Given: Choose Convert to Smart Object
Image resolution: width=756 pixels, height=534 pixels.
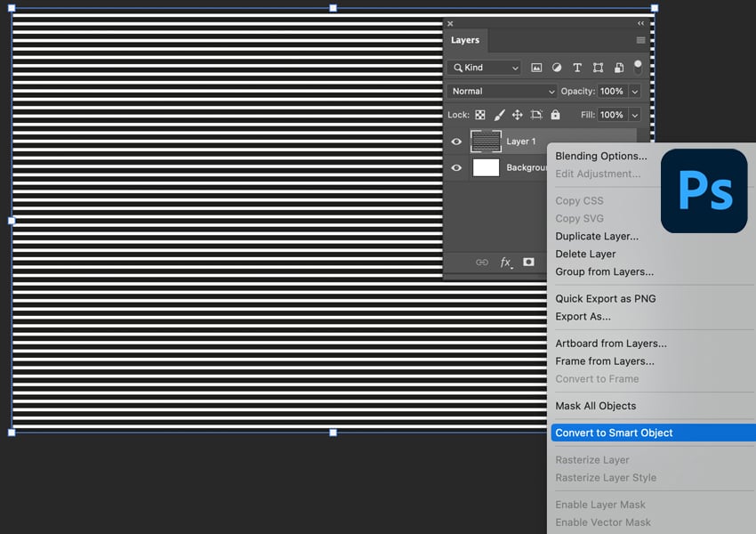Looking at the screenshot, I should (x=614, y=433).
